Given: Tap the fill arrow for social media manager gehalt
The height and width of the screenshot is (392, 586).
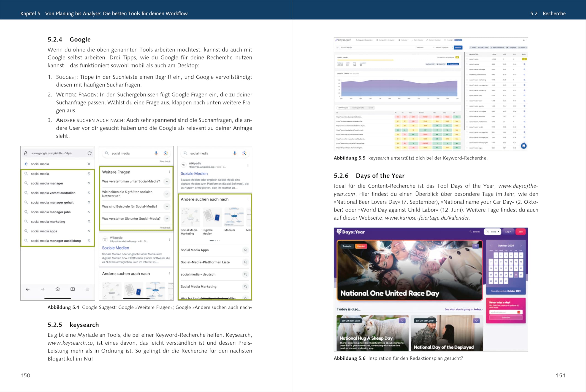Looking at the screenshot, I should pyautogui.click(x=89, y=202).
